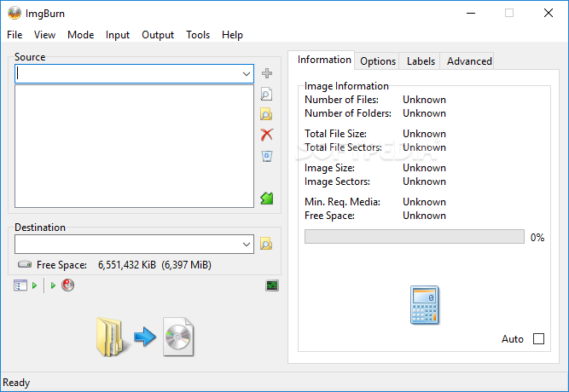The width and height of the screenshot is (569, 392).
Task: Open the View menu
Action: tap(44, 35)
